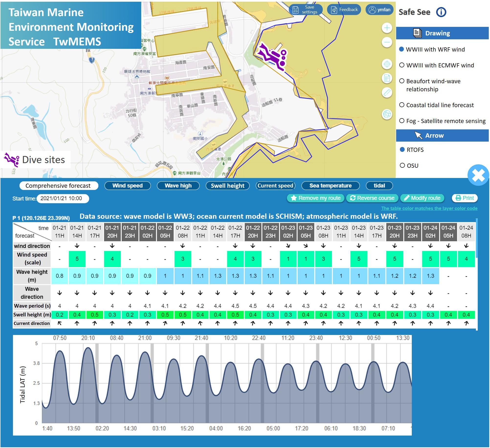The width and height of the screenshot is (490, 448).
Task: Click the Drawing section document icon
Action: (x=417, y=33)
